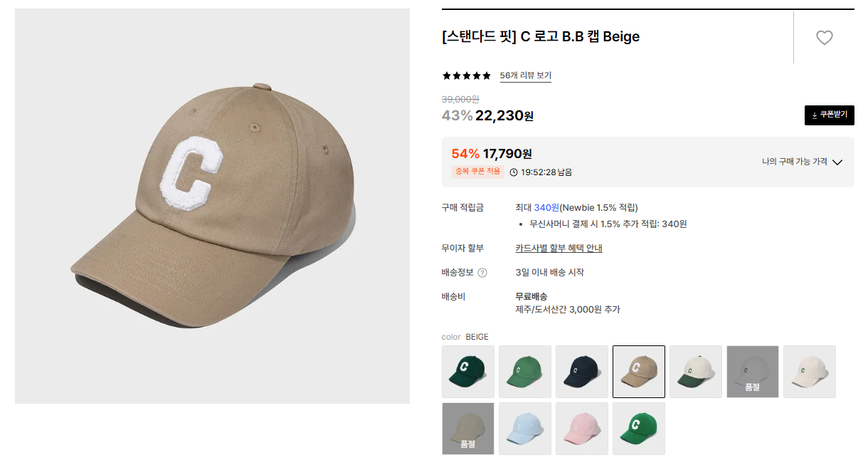Click the sold-out gray cap swatch
The height and width of the screenshot is (465, 868).
click(753, 372)
